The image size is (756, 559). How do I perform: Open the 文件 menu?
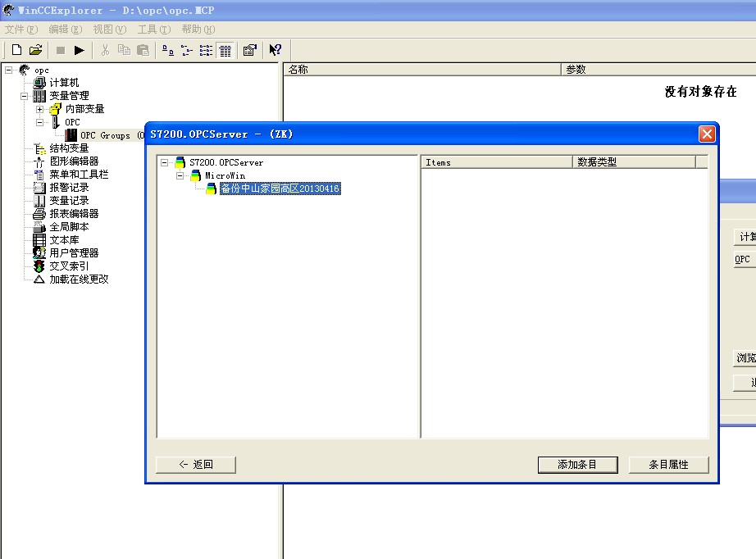click(x=21, y=30)
